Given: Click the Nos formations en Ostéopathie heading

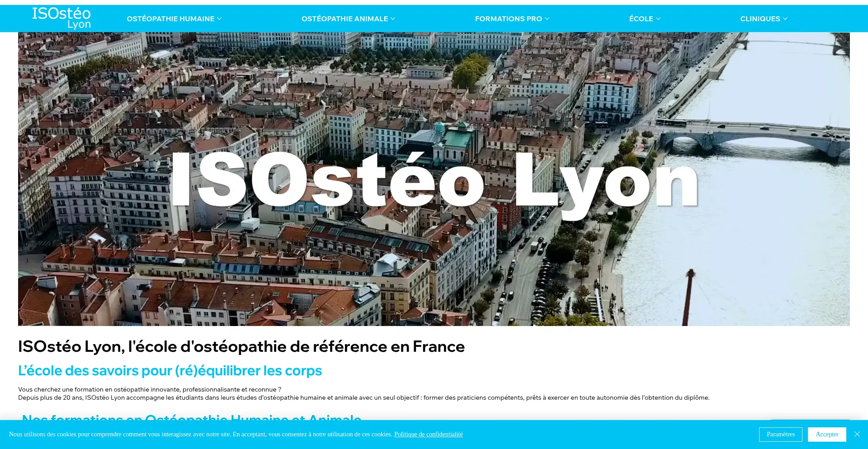Looking at the screenshot, I should click(191, 417).
